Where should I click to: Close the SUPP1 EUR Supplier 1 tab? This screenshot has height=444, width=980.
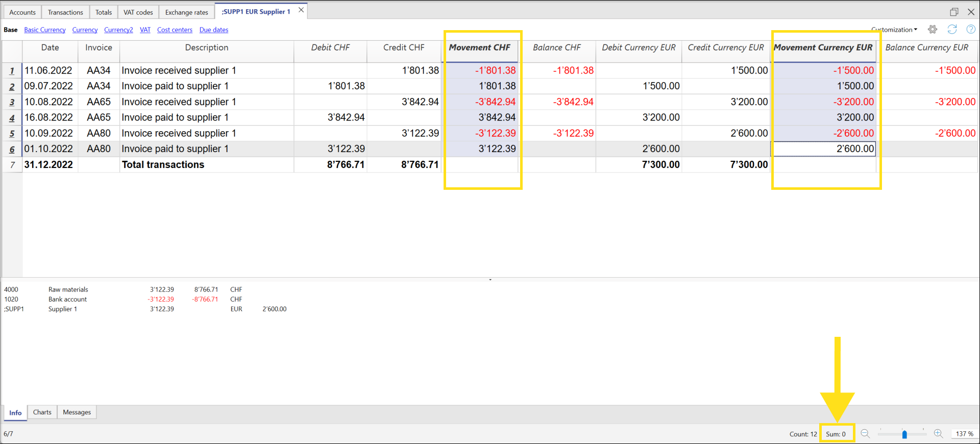click(301, 10)
